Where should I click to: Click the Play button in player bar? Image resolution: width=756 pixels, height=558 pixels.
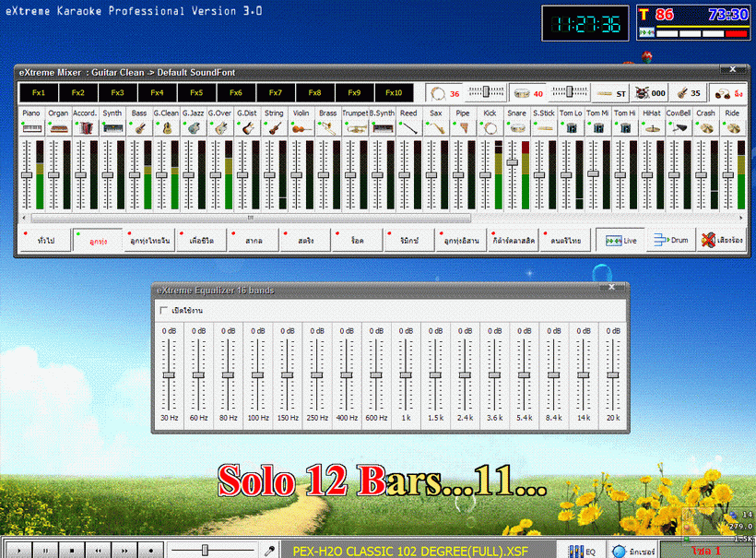coord(19,551)
